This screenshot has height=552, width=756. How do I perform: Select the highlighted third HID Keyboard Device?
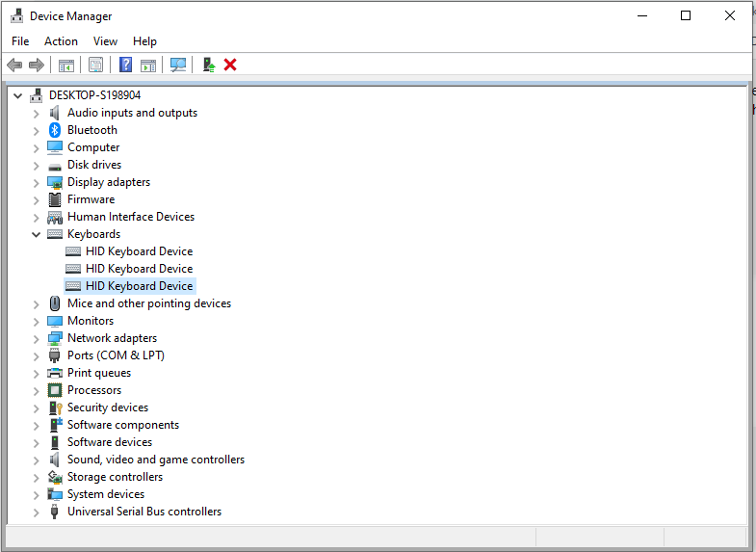click(x=140, y=286)
